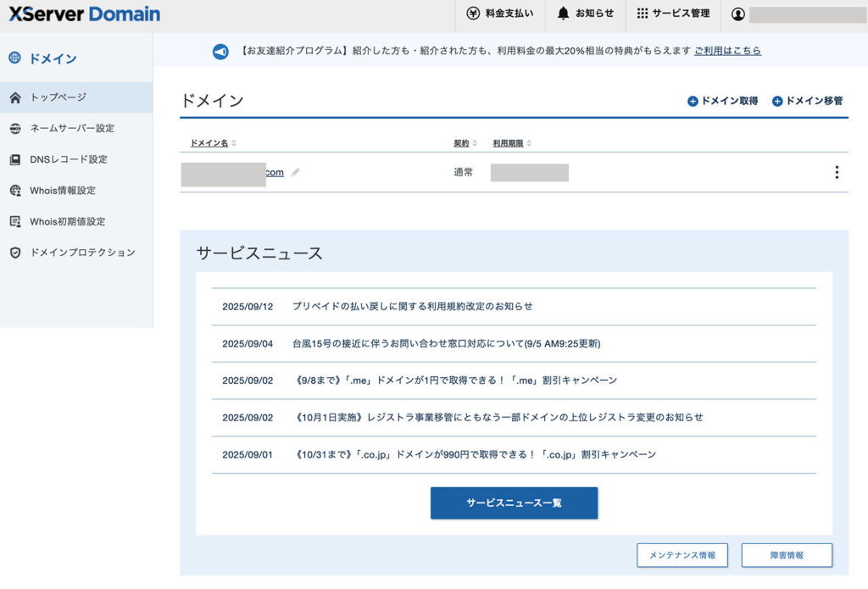Open the domain row kebab menu
The width and height of the screenshot is (868, 589).
[837, 171]
